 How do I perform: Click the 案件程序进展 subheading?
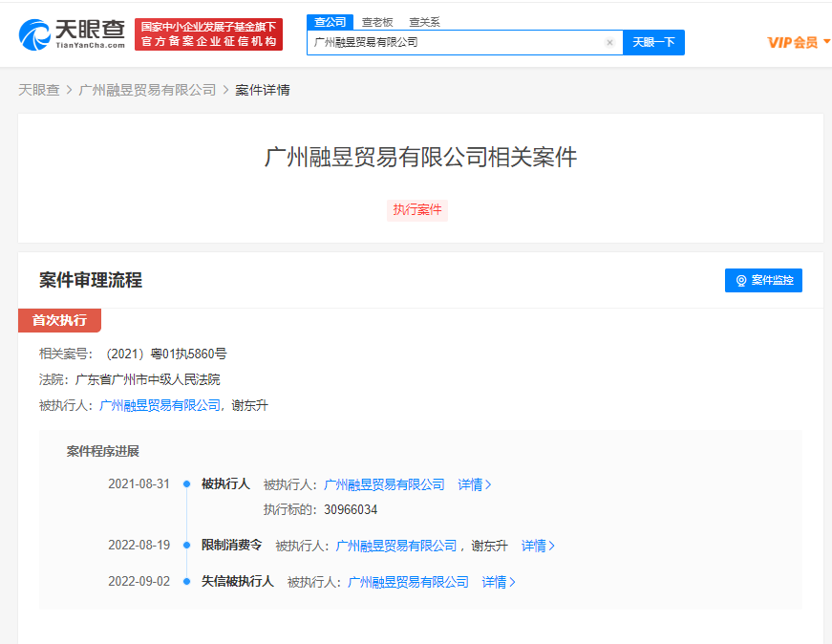[103, 451]
